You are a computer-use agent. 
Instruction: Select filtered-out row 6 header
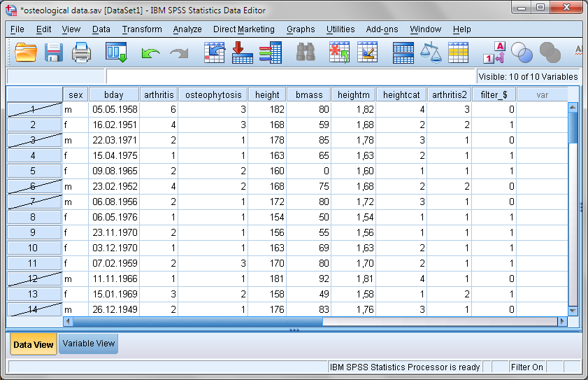pyautogui.click(x=34, y=186)
